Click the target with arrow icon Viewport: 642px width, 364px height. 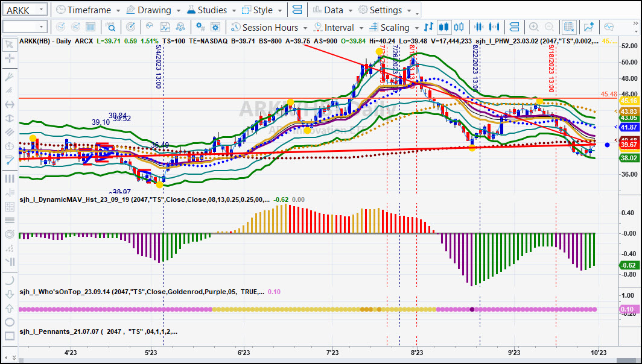coord(130,27)
